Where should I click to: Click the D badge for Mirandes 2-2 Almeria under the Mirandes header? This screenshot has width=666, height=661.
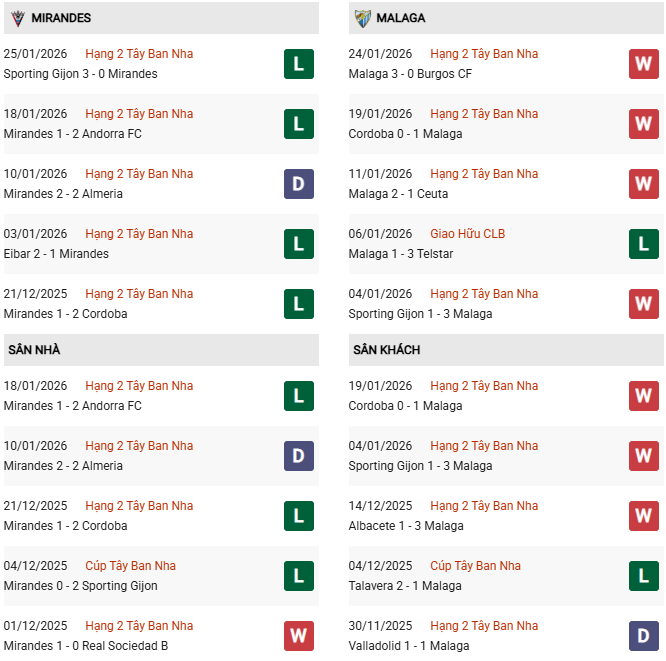[x=298, y=184]
